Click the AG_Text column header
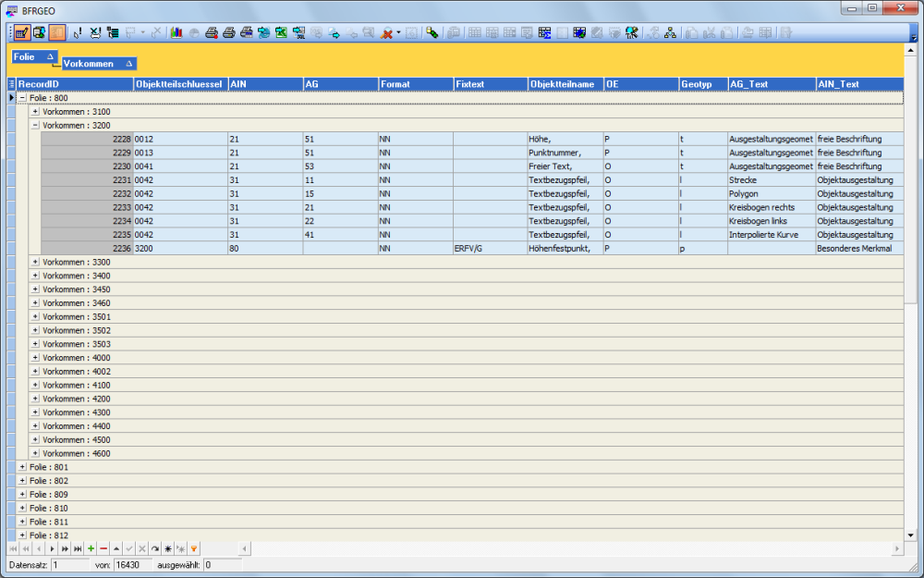Screen dimensions: 924x578 point(771,84)
